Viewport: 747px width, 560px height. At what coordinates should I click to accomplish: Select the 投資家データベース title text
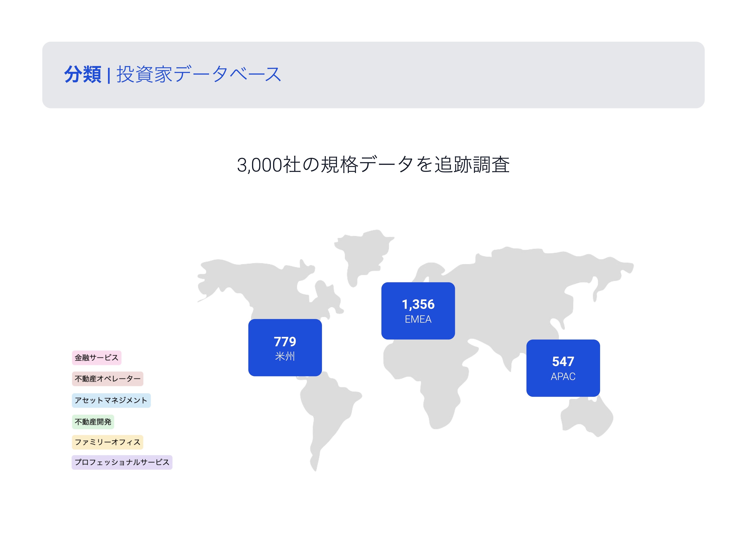coord(199,75)
